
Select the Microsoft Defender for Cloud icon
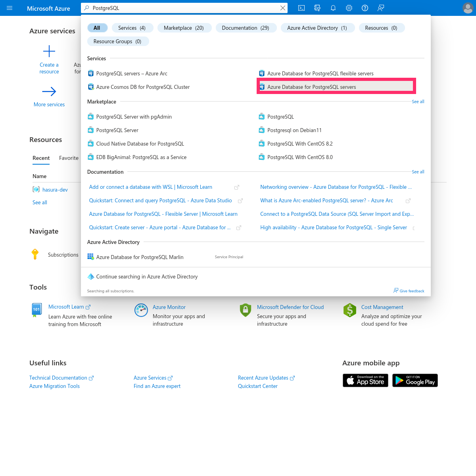pyautogui.click(x=245, y=310)
